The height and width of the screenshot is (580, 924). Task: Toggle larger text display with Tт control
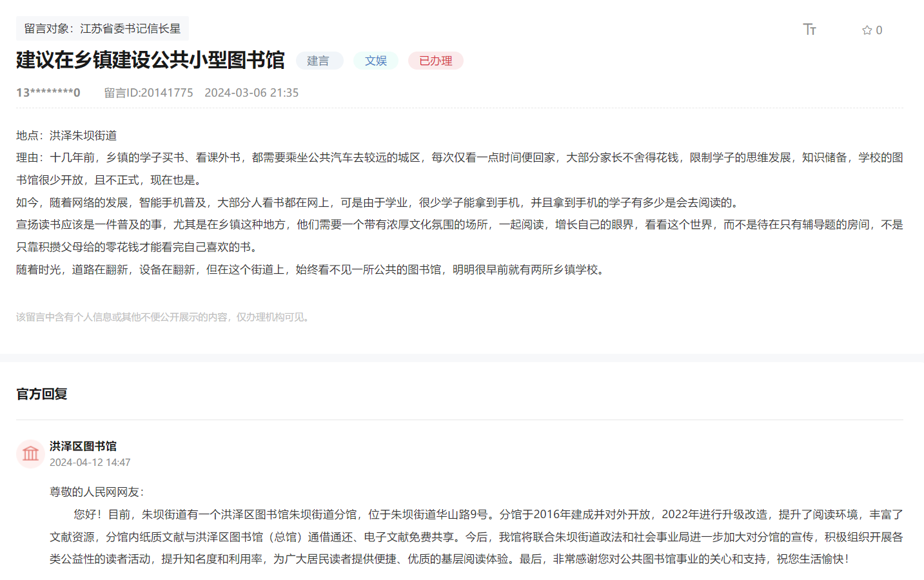(x=810, y=29)
